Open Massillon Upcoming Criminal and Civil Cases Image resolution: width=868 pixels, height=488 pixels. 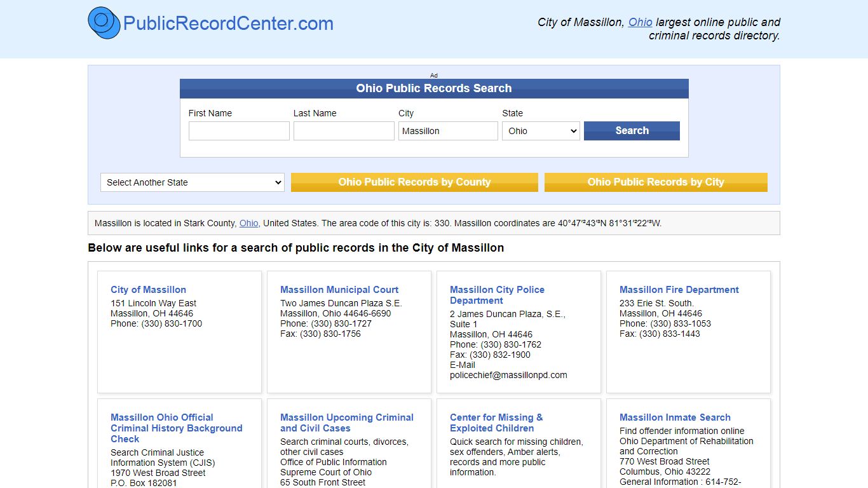click(347, 423)
